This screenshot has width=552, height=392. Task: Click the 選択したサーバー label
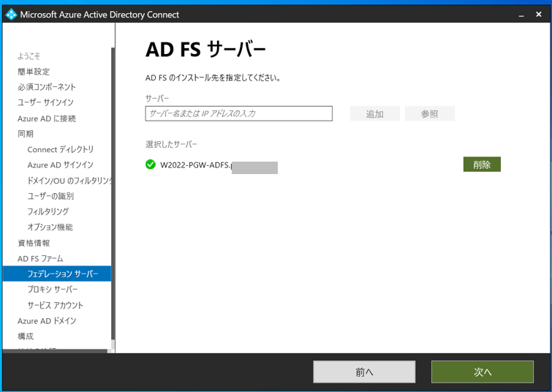[171, 144]
